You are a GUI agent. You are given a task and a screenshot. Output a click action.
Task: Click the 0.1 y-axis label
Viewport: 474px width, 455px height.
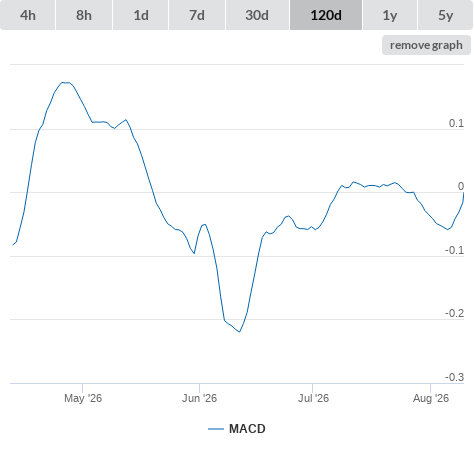[456, 123]
